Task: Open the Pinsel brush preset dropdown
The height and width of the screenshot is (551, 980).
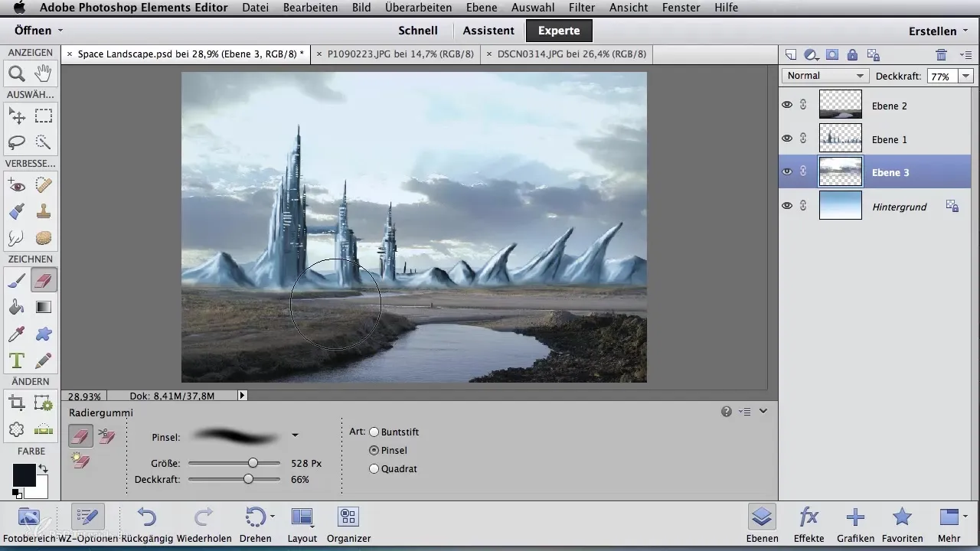Action: (x=295, y=436)
